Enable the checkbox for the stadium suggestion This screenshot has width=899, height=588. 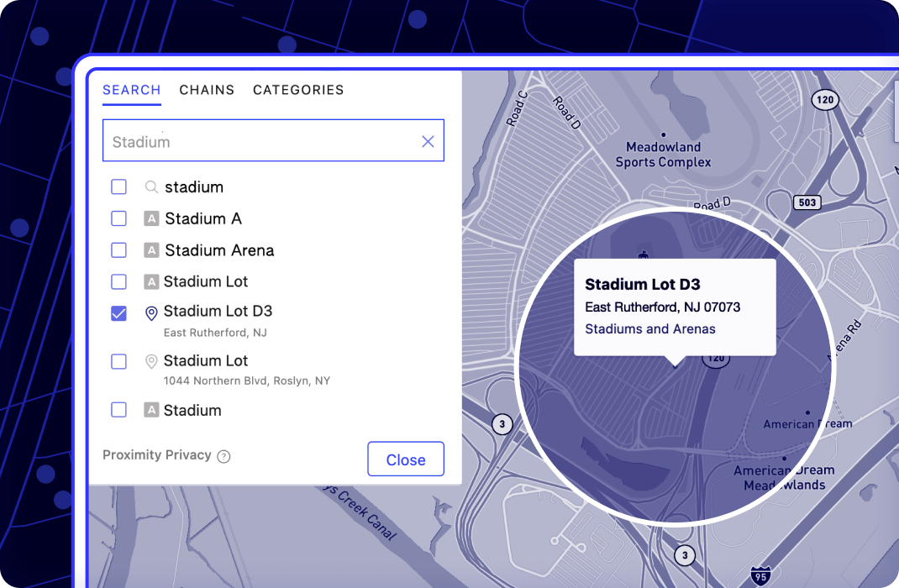coord(118,186)
